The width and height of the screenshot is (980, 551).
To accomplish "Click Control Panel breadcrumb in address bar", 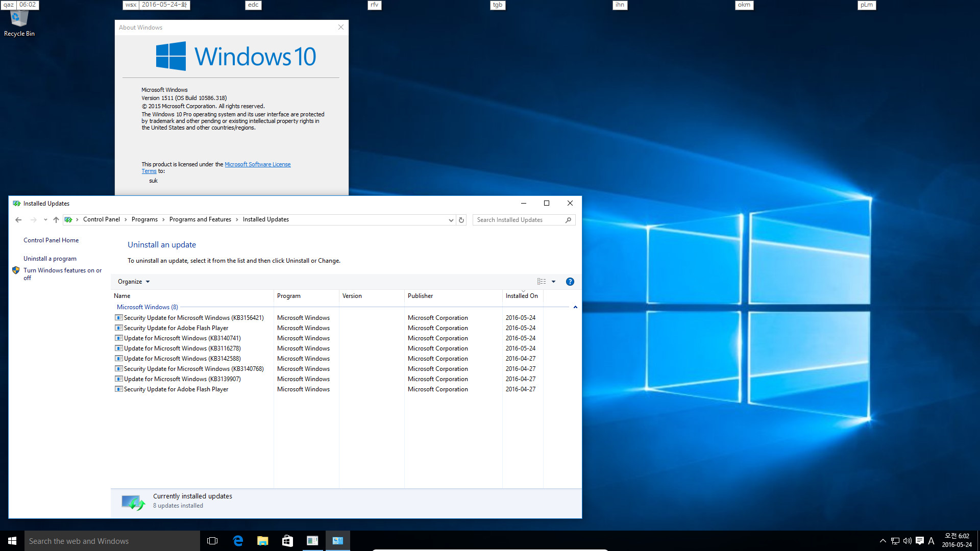I will (x=102, y=219).
